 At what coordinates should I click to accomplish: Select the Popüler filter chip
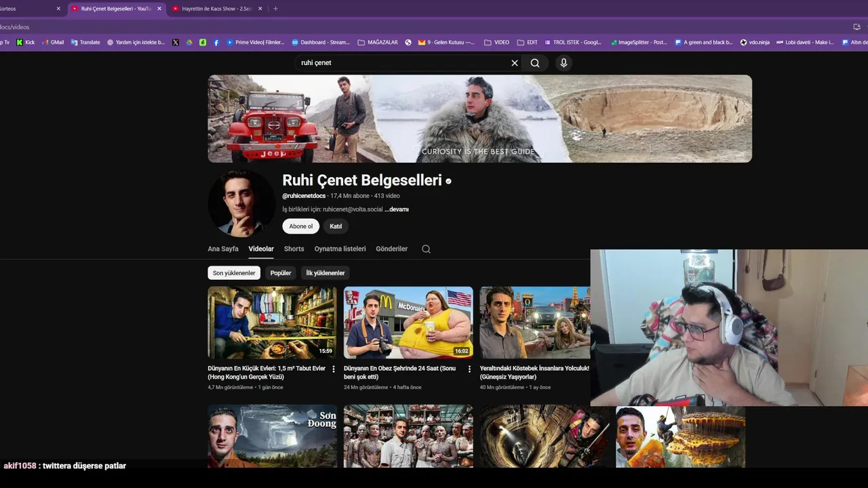coord(281,273)
